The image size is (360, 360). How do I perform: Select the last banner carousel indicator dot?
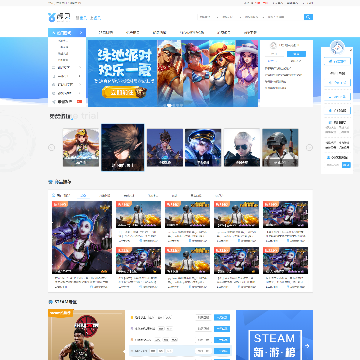[182, 105]
